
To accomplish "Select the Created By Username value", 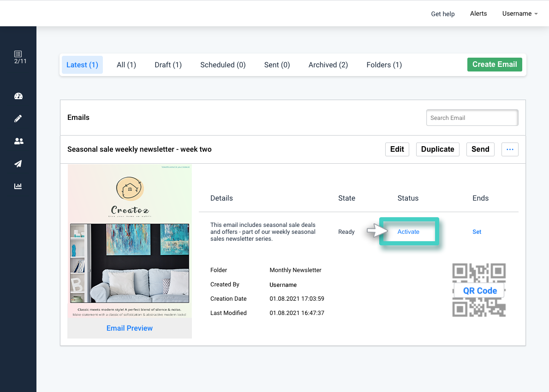I will pyautogui.click(x=283, y=285).
